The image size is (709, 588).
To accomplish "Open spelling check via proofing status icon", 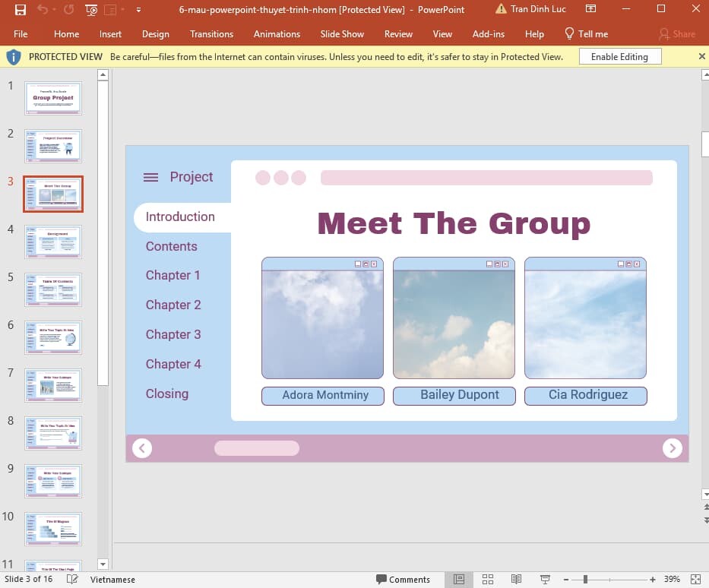I will pyautogui.click(x=72, y=579).
